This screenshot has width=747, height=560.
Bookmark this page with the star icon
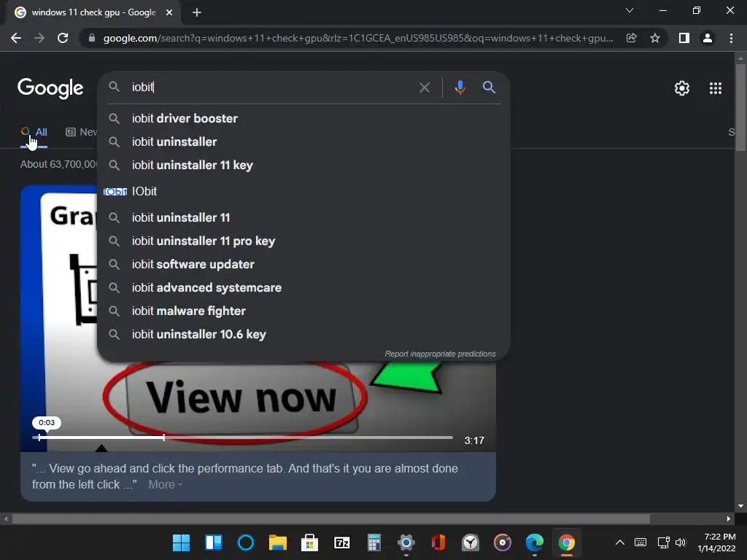click(655, 38)
